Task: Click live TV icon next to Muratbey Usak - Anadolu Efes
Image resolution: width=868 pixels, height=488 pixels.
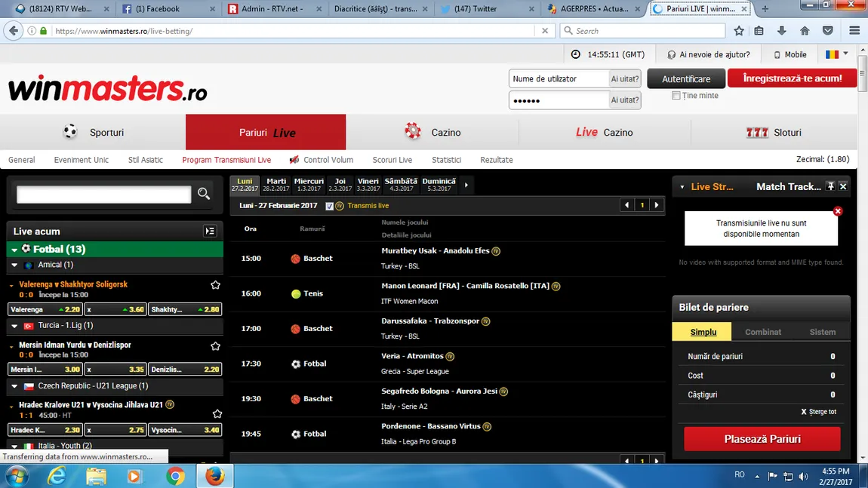Action: (x=496, y=251)
